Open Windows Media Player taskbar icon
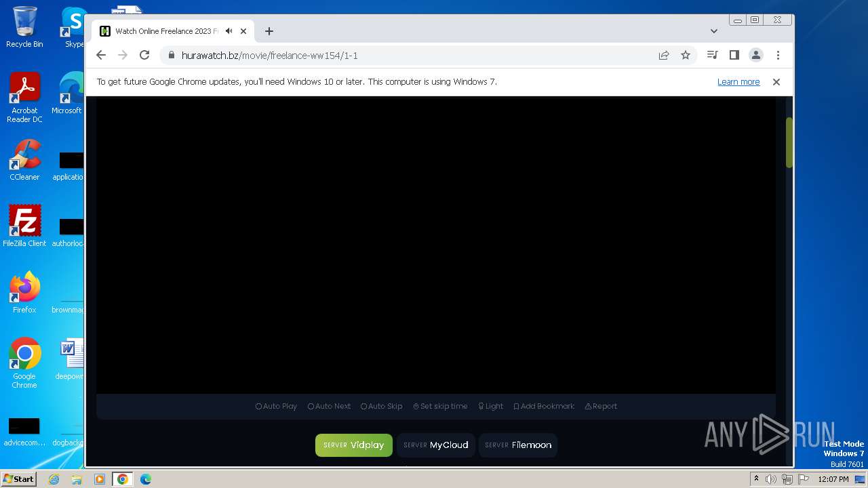 coord(99,479)
